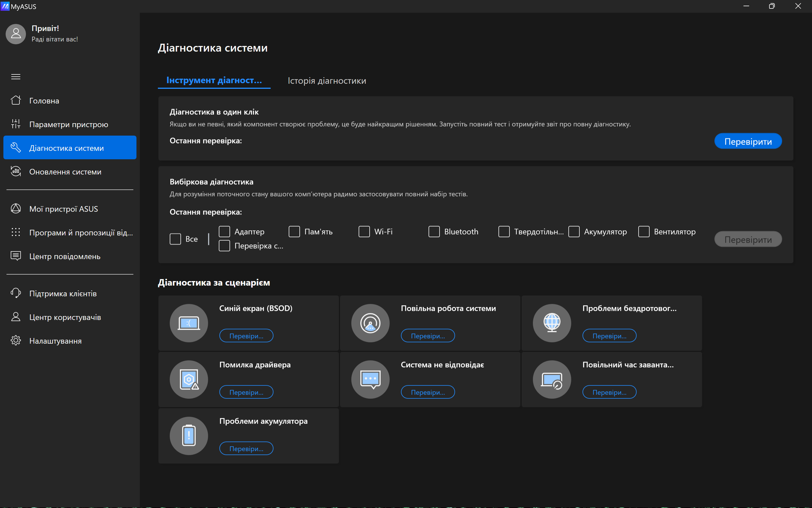Click the driver error shield icon

[188, 380]
